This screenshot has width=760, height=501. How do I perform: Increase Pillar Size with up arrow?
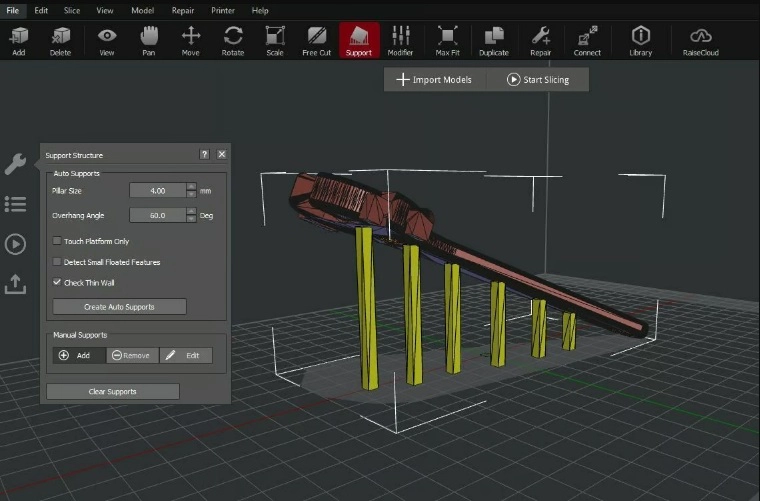click(x=191, y=187)
